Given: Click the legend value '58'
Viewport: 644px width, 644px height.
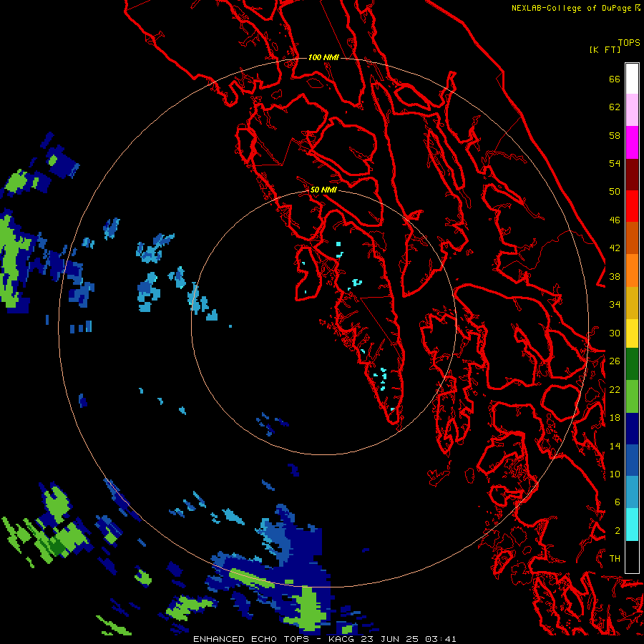Looking at the screenshot, I should (615, 135).
